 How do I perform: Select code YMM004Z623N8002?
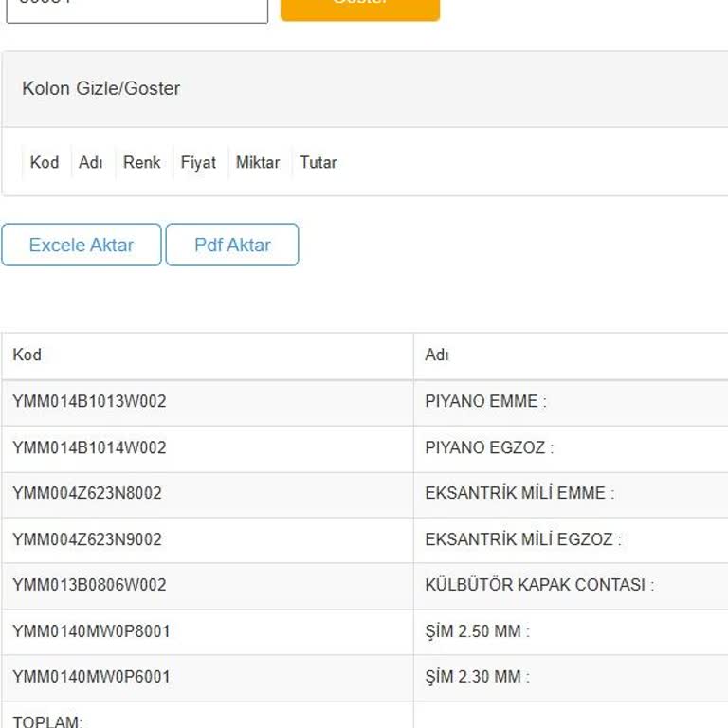(87, 493)
